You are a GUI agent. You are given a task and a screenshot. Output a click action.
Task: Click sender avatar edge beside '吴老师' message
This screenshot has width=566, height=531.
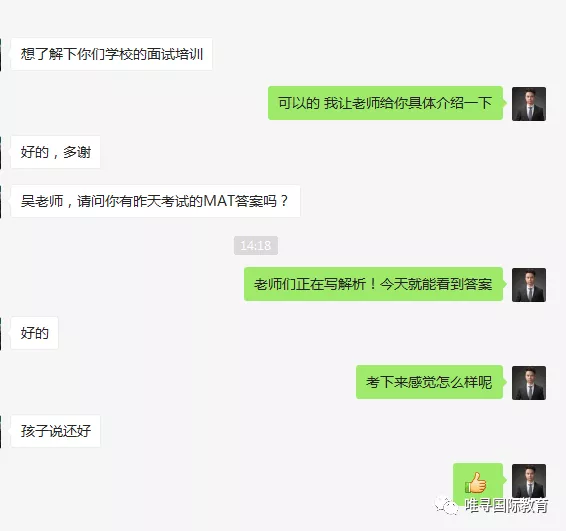tap(1, 201)
